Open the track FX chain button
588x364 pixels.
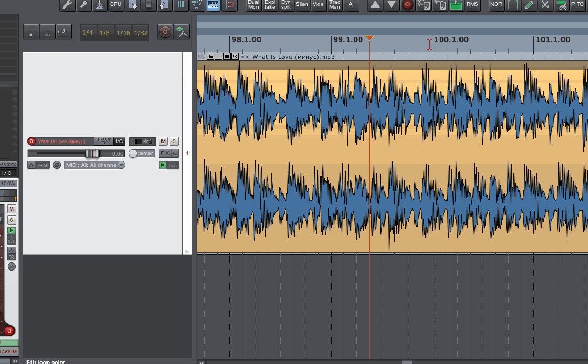(165, 153)
